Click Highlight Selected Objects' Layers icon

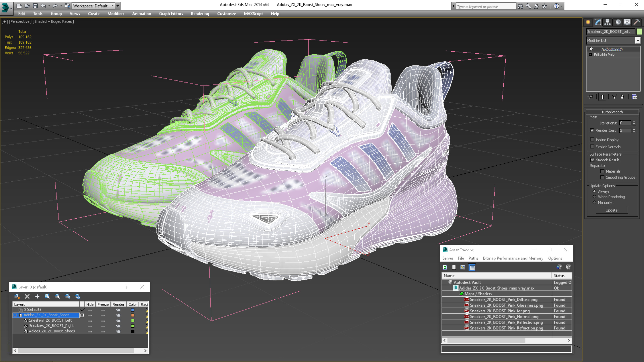[57, 296]
